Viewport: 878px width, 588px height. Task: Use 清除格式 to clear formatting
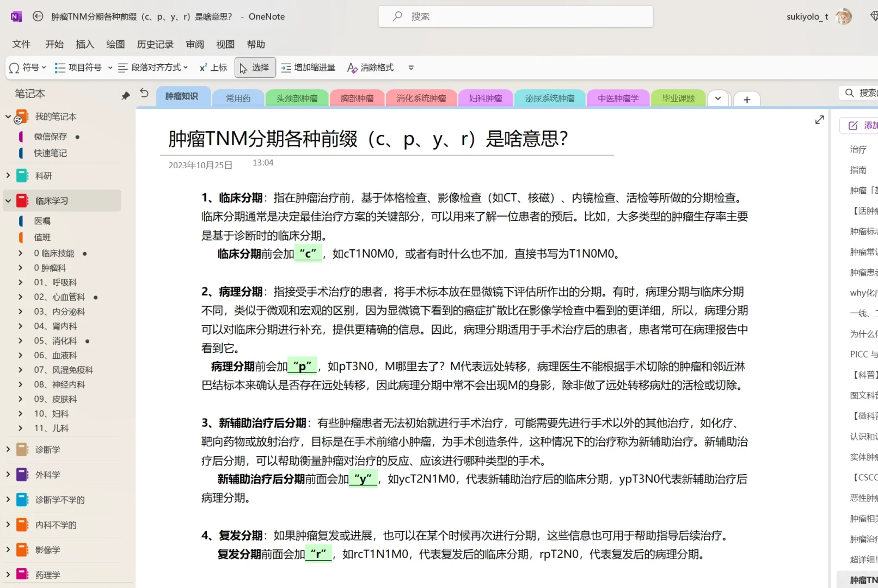[370, 67]
